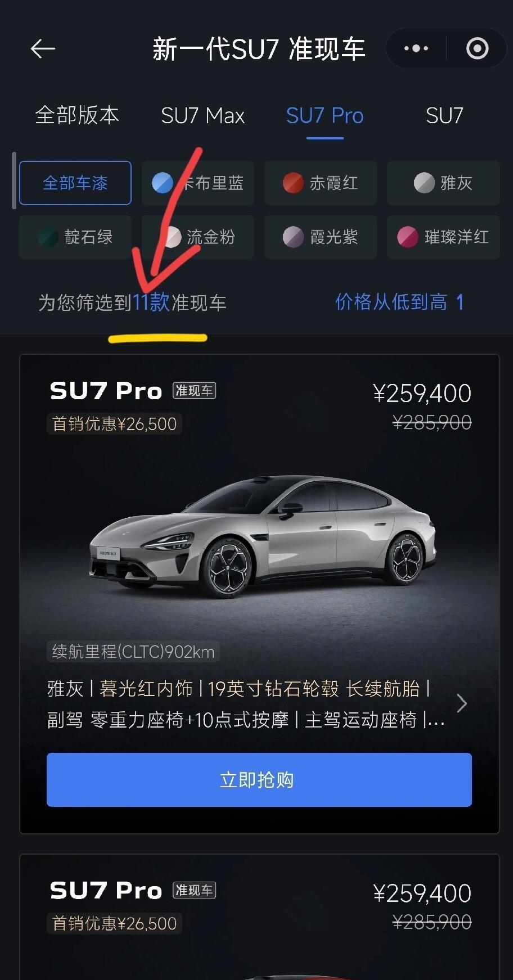Image resolution: width=513 pixels, height=980 pixels.
Task: Switch to the 全部版本 tab
Action: click(77, 115)
